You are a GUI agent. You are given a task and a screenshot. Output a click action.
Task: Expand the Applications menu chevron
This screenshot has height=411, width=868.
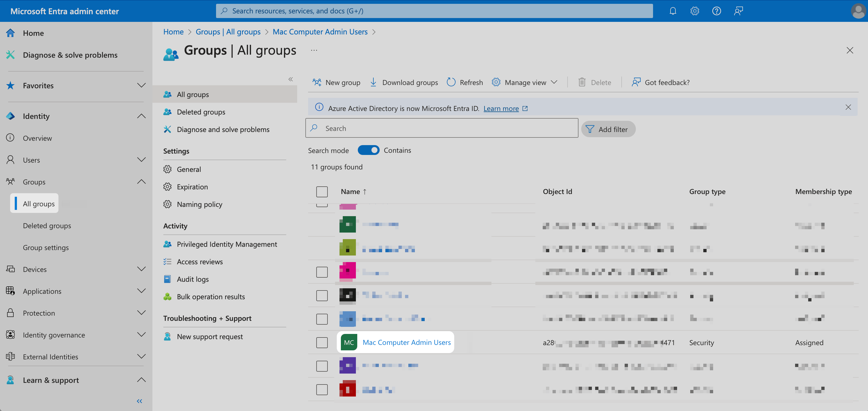click(141, 291)
